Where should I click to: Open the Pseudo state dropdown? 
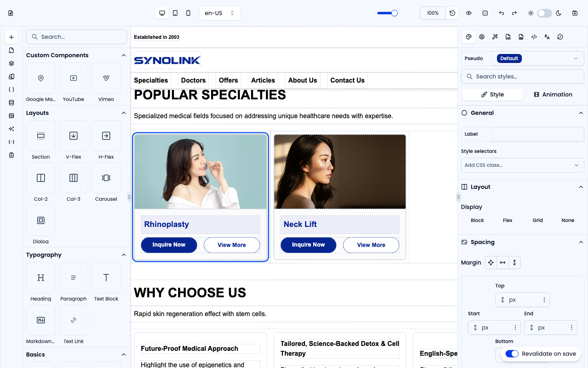coord(538,58)
